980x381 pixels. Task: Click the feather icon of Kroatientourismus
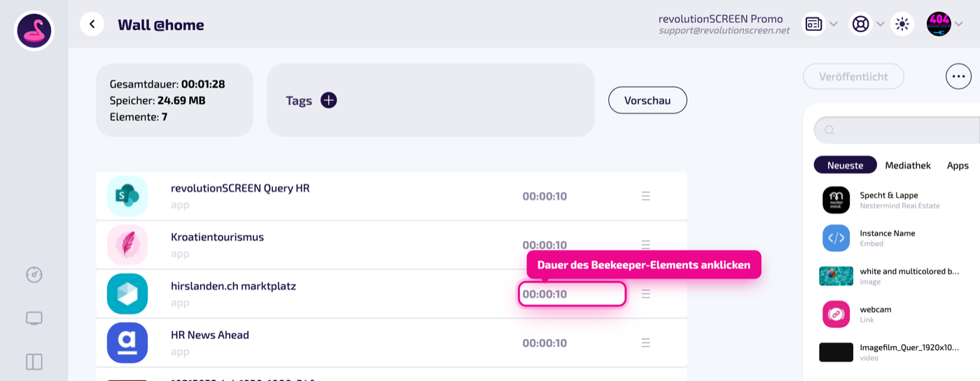point(127,245)
